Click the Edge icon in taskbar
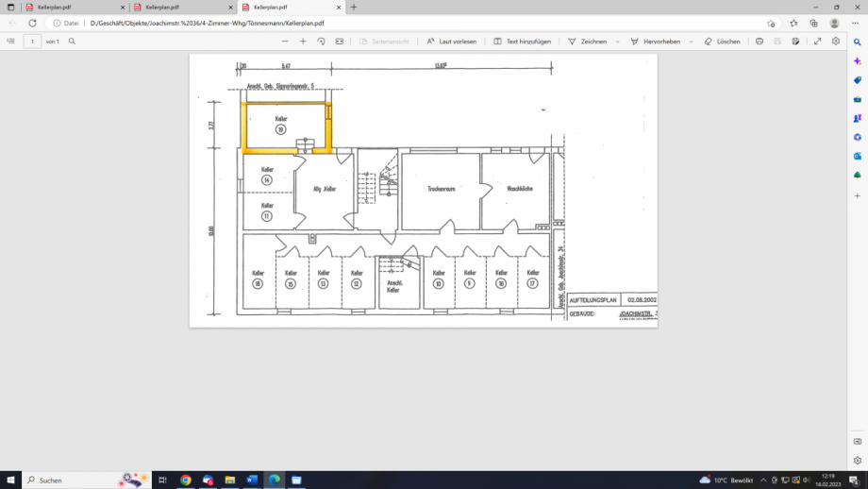The image size is (868, 489). (275, 481)
